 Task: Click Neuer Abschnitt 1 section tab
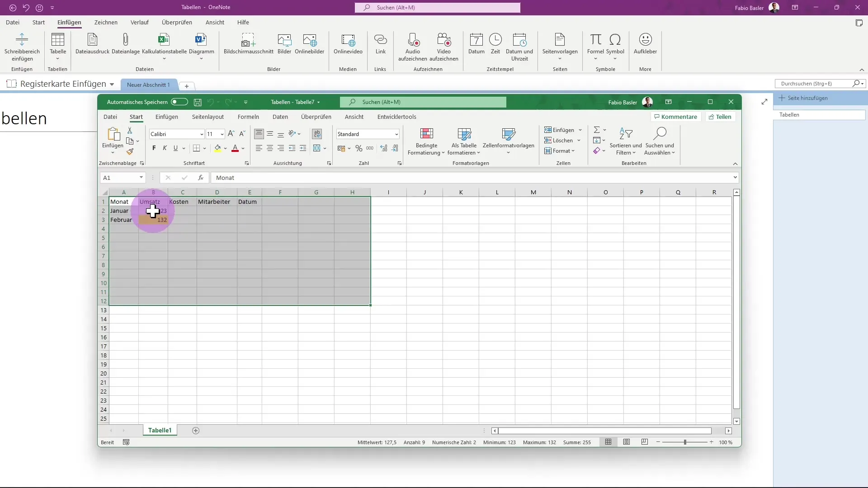148,84
